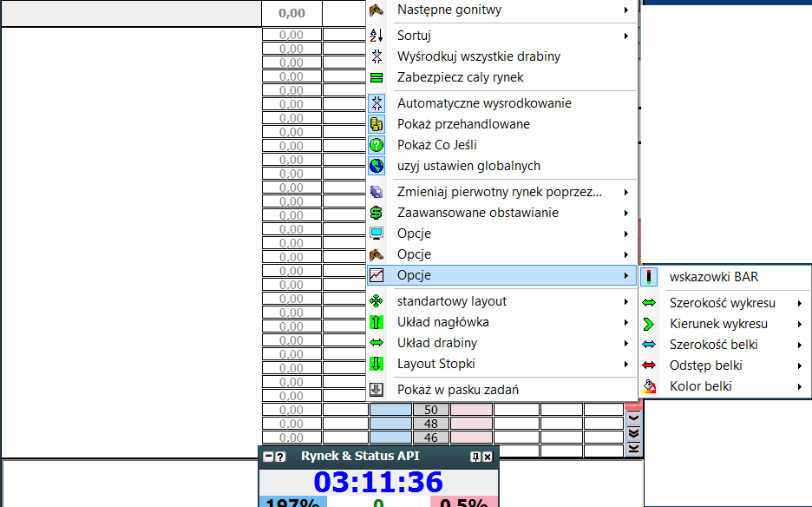Toggle Pokaż Co Jeśli via its question-mark icon
812x507 pixels.
[377, 145]
